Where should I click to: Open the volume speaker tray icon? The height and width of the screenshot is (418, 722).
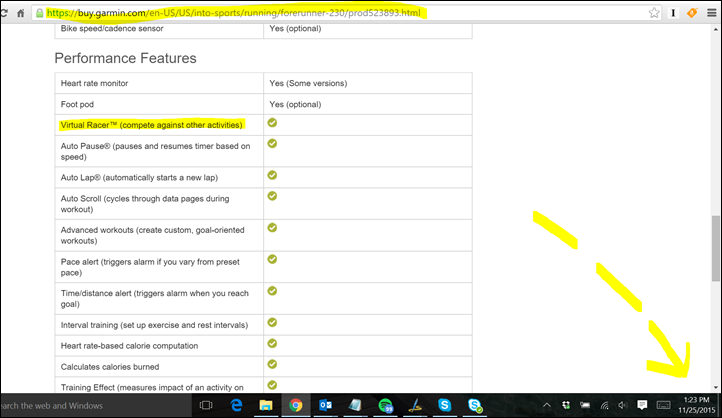(623, 406)
